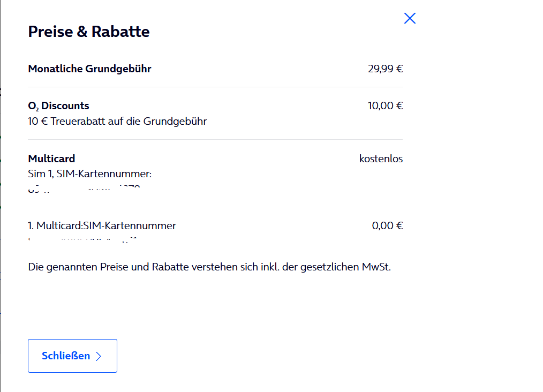Click the Monatliche Grundgebühr label

[x=89, y=69]
